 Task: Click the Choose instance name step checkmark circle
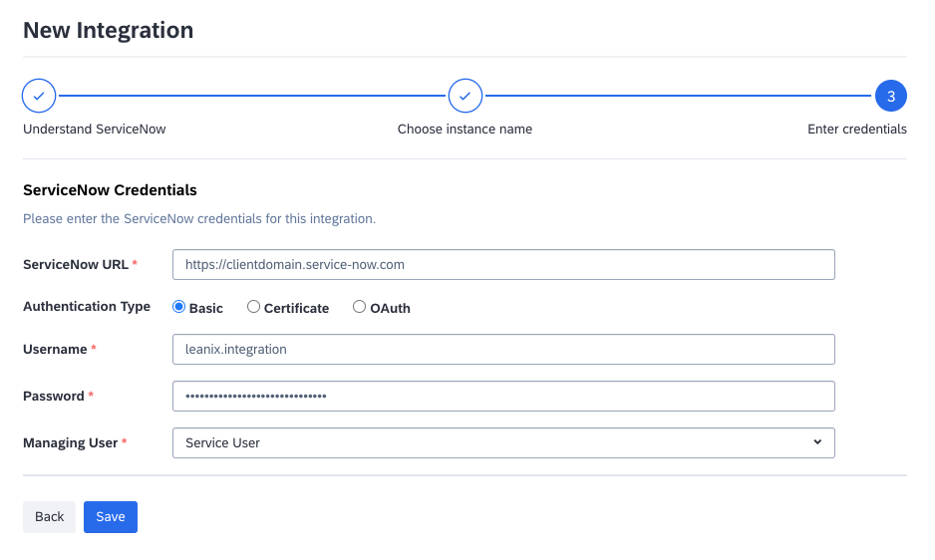466,96
